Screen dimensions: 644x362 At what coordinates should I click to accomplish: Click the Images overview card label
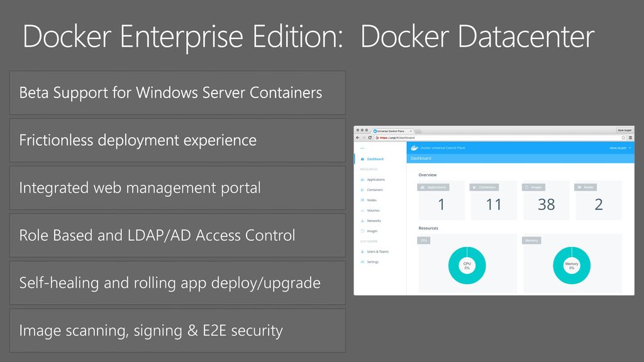pos(533,187)
